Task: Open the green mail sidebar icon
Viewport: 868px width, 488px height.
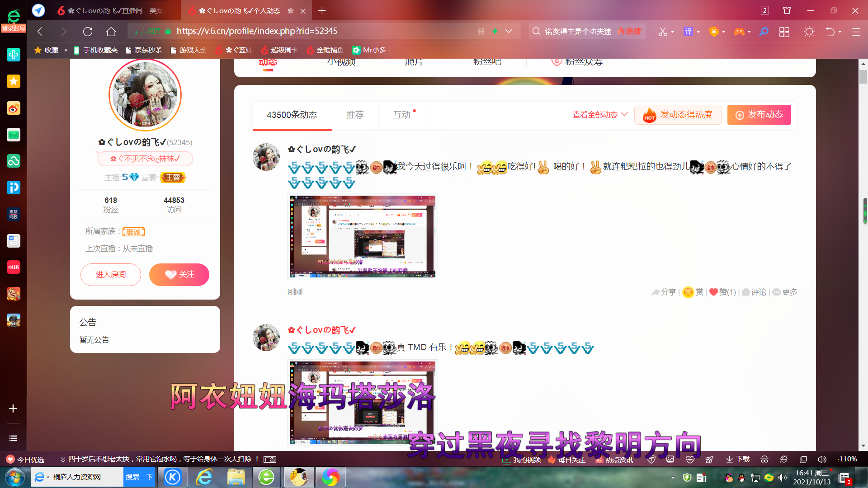Action: [x=14, y=135]
